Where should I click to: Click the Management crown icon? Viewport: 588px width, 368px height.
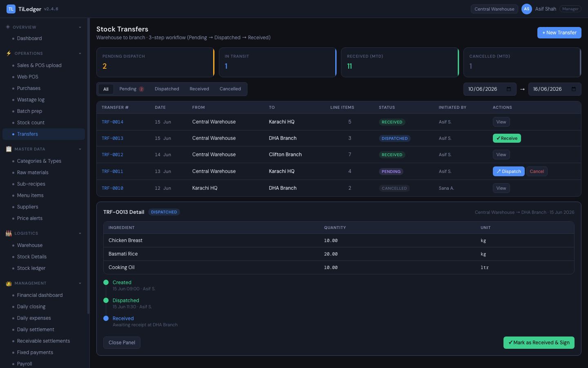pyautogui.click(x=9, y=283)
